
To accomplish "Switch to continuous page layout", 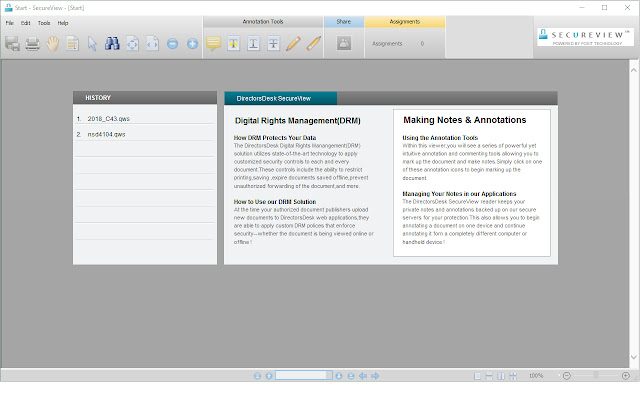I will pyautogui.click(x=489, y=376).
